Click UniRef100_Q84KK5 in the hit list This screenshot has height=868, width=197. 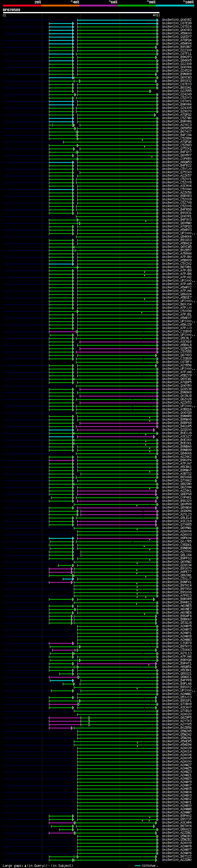tap(177, 60)
